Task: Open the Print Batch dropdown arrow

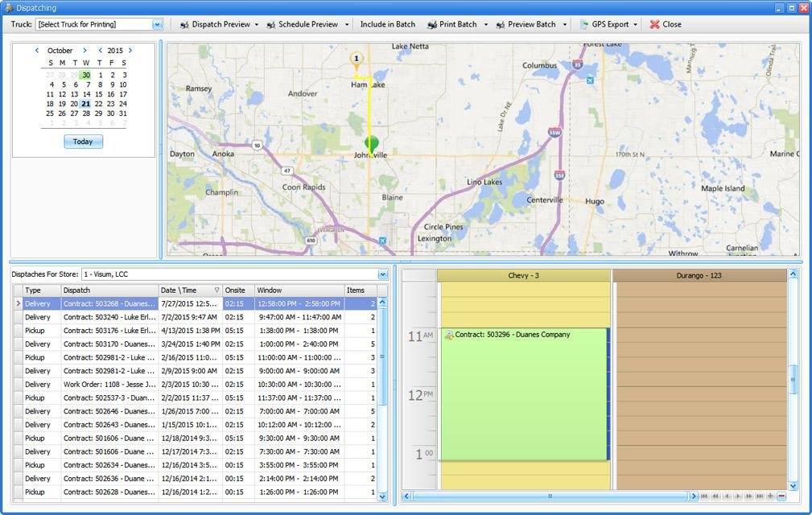Action: point(486,25)
